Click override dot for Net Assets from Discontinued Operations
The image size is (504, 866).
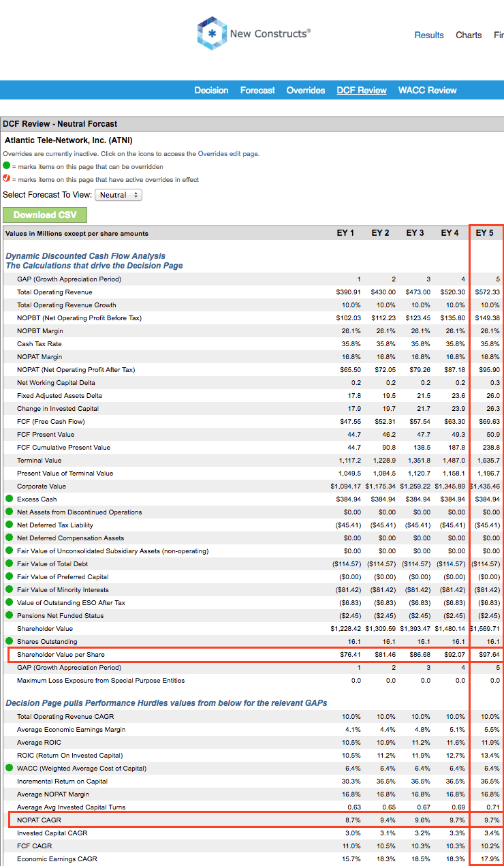click(x=9, y=512)
